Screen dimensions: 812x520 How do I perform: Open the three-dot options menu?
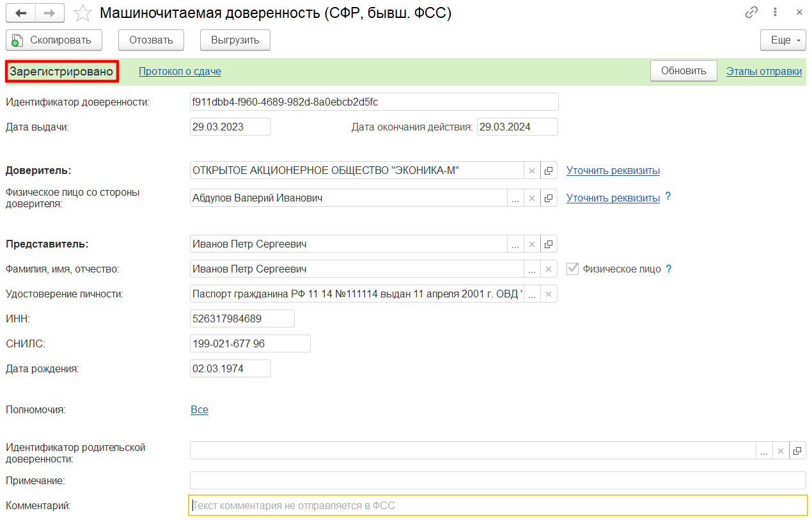point(776,13)
